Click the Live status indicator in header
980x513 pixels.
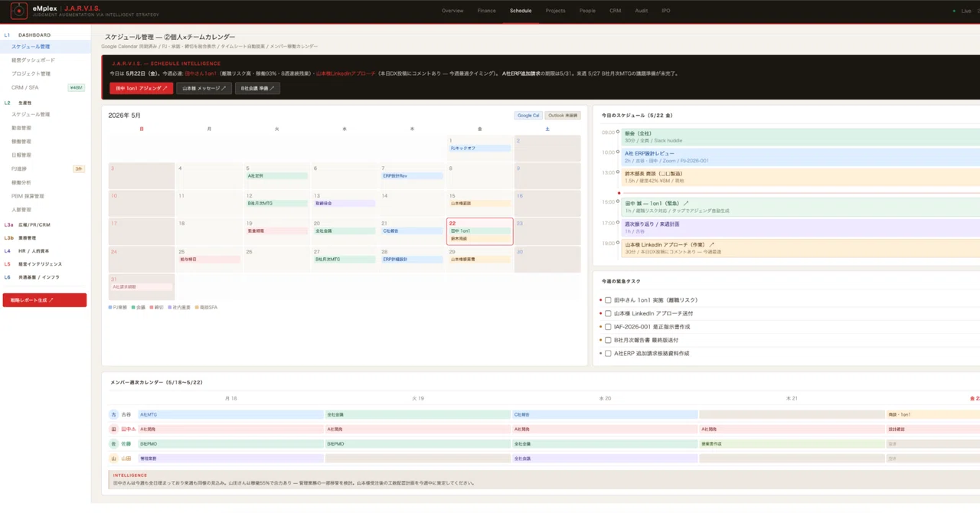point(962,11)
